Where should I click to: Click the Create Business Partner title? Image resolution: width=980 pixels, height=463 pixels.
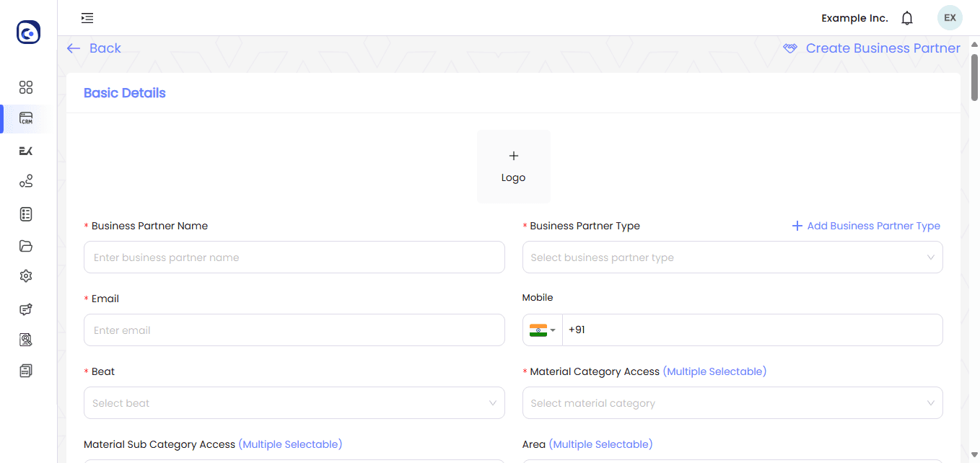(x=883, y=48)
